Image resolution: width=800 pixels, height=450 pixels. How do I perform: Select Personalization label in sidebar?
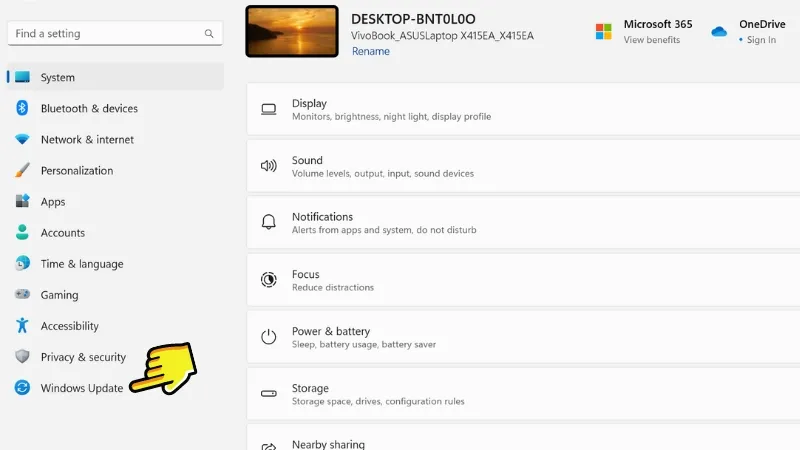[x=77, y=170]
